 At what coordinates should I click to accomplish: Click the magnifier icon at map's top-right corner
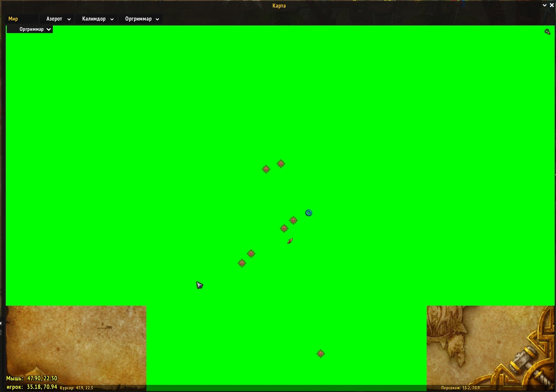pos(547,32)
